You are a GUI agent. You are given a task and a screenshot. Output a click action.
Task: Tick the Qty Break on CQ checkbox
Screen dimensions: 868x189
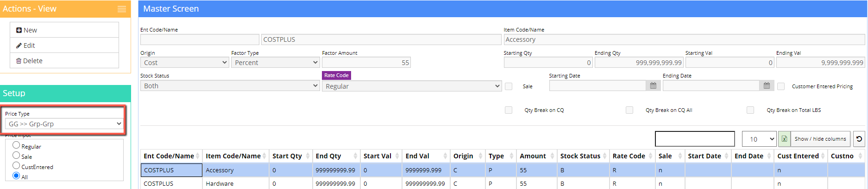tap(509, 110)
